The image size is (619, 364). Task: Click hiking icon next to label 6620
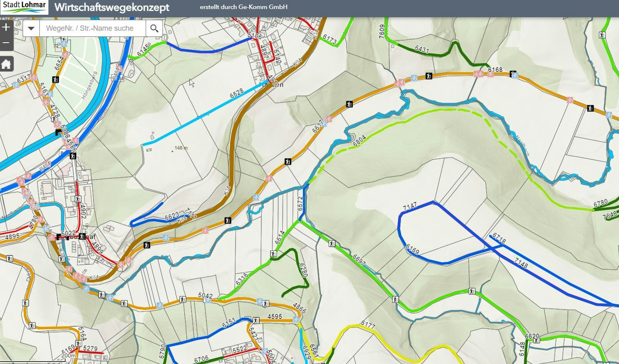tap(536, 340)
